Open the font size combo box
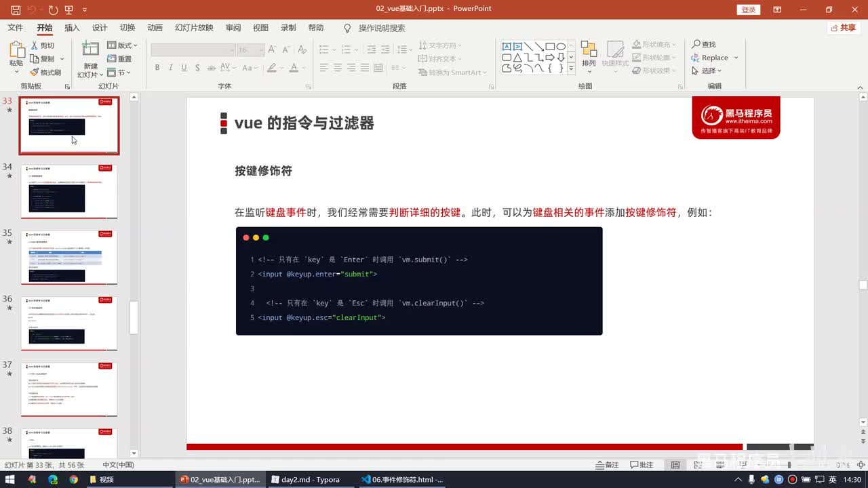The width and height of the screenshot is (868, 488). click(250, 50)
